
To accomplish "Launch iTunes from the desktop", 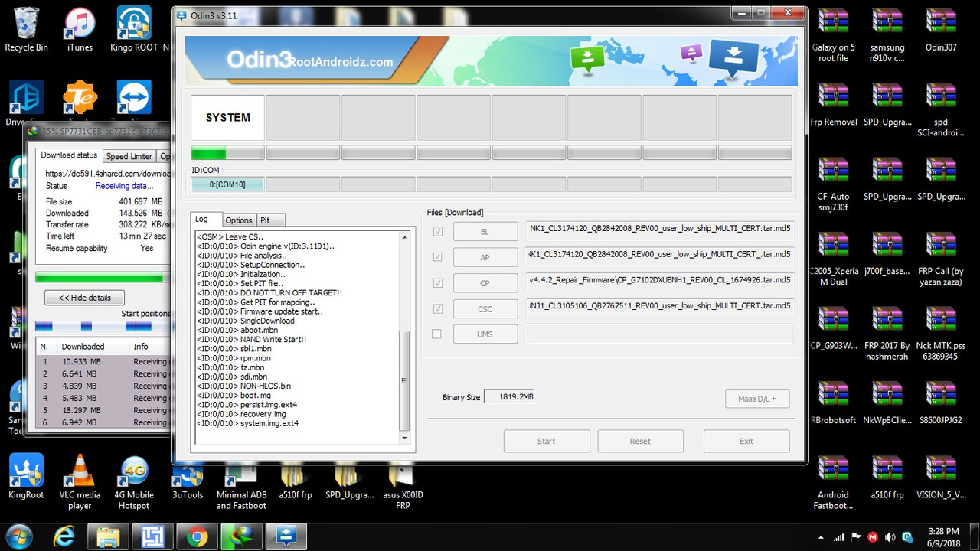I will [80, 29].
